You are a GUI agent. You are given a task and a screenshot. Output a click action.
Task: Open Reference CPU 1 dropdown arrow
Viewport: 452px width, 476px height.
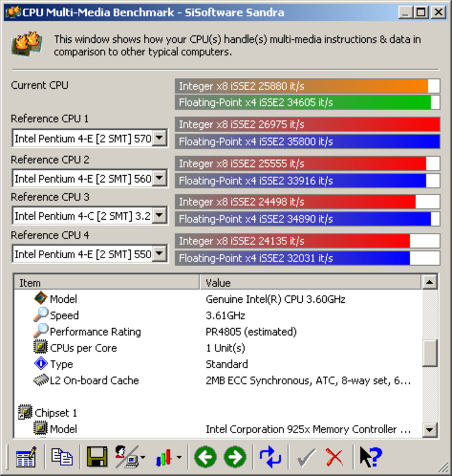pos(159,138)
